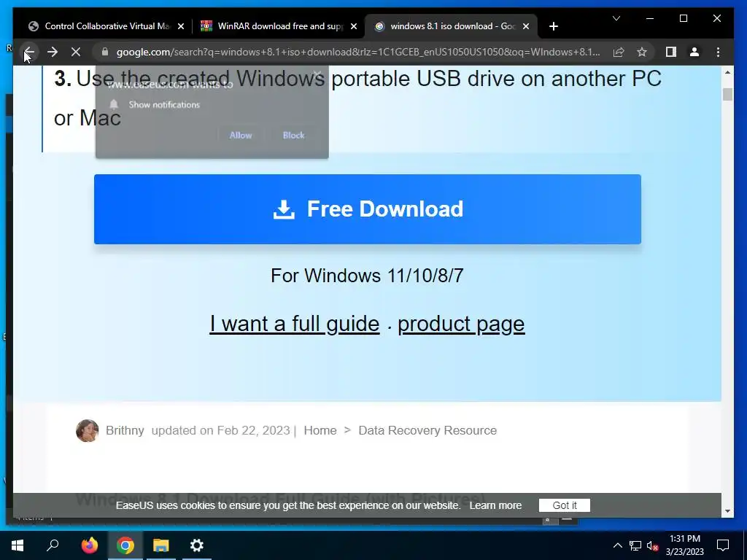Viewport: 747px width, 560px height.
Task: Accept cookies with Got it button
Action: 565,505
